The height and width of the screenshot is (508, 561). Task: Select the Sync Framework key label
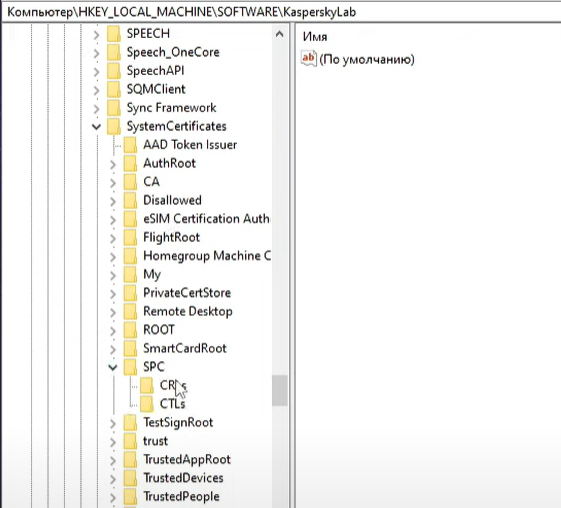point(171,108)
